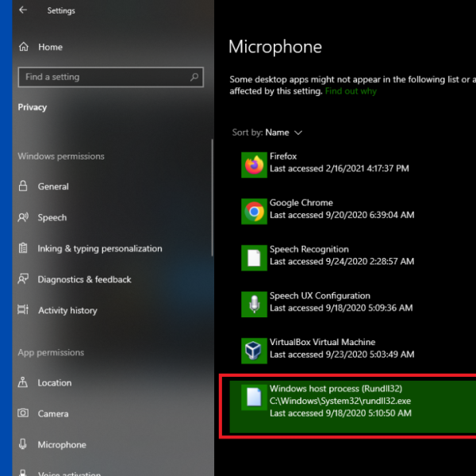Viewport: 476px width, 476px height.
Task: Click the Privacy section heading
Action: (x=33, y=107)
